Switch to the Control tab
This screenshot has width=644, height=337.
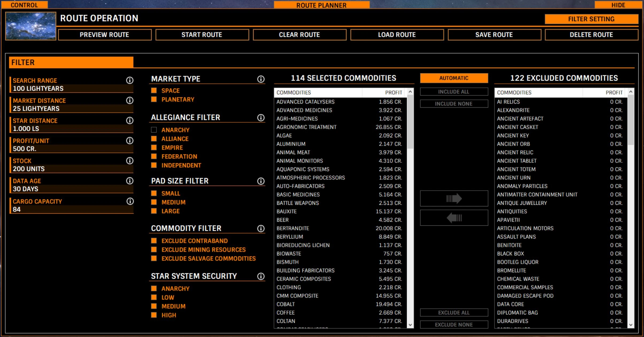(24, 5)
